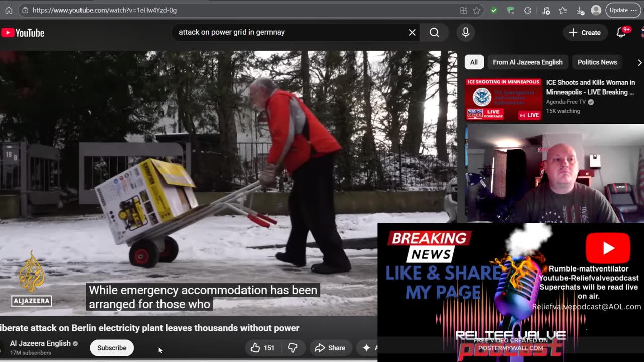644x362 pixels.
Task: Open the browser profile avatar
Action: point(596,10)
